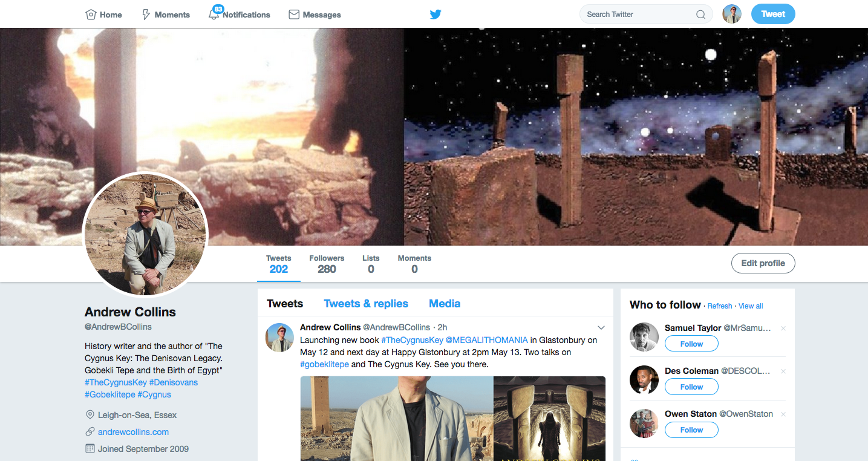Click Owen Staton's avatar in suggestions

[644, 423]
